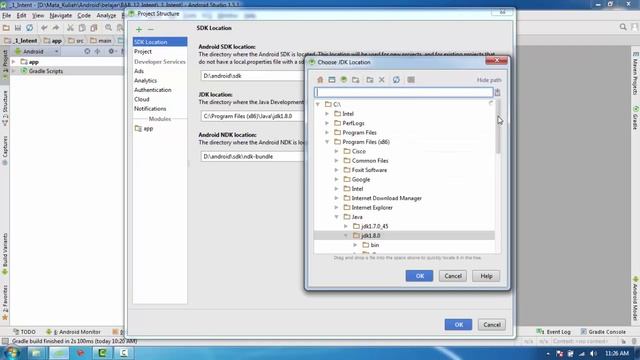Expand the app node in Project tree
This screenshot has height=360, width=640.
[14, 62]
